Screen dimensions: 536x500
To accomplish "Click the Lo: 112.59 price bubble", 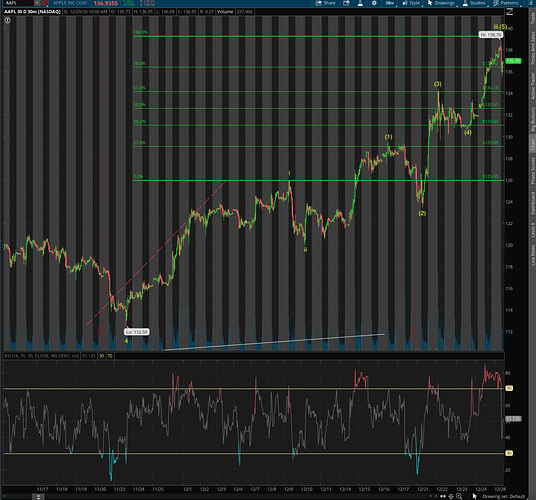I will 136,332.
